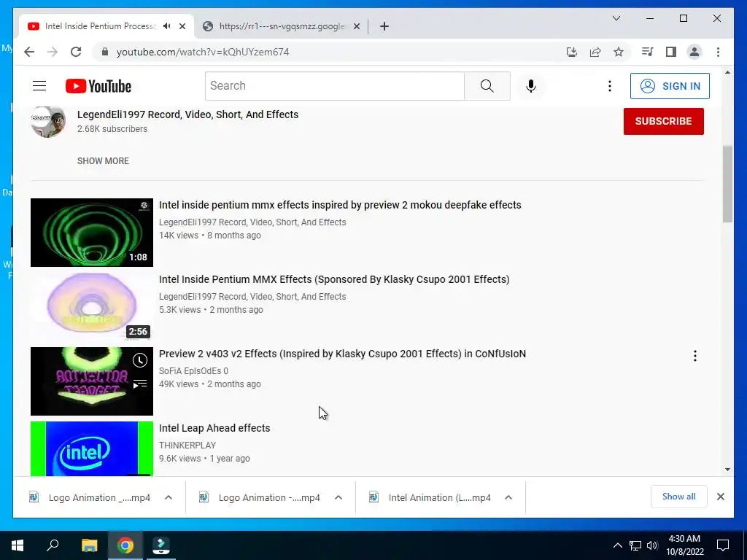Install app via address bar icon
Screen dimensions: 747x560
(x=572, y=52)
